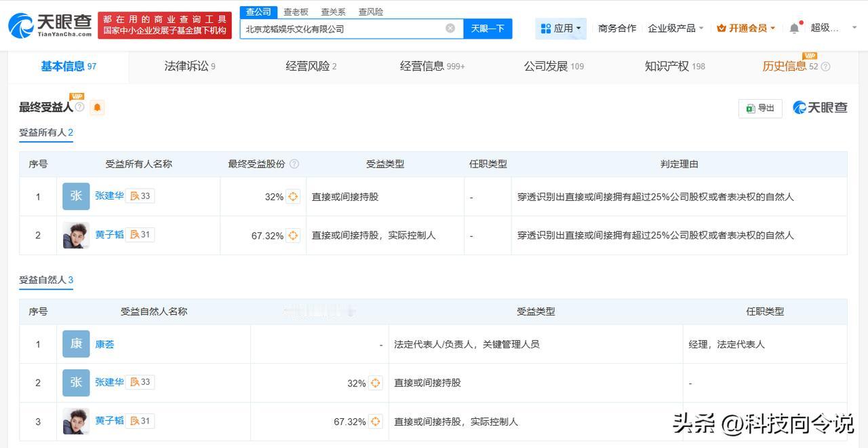This screenshot has width=868, height=448.
Task: Open 黄子韬 name link in natural persons table
Action: (x=109, y=421)
